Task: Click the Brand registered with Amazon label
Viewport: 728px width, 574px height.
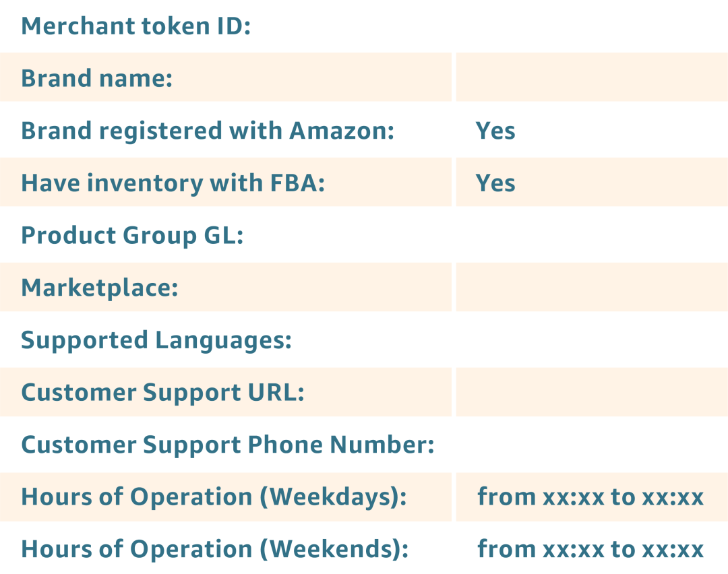Action: [208, 131]
